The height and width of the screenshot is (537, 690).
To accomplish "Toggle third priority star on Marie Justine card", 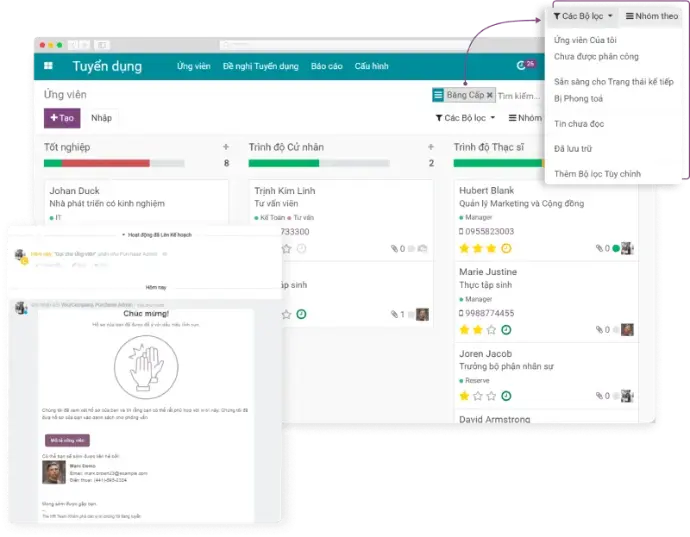I will (492, 329).
